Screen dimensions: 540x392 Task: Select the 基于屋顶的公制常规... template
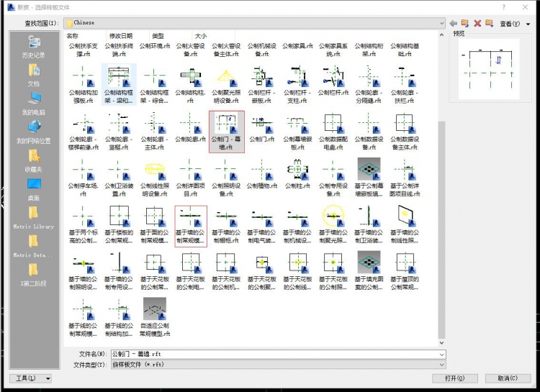(405, 271)
